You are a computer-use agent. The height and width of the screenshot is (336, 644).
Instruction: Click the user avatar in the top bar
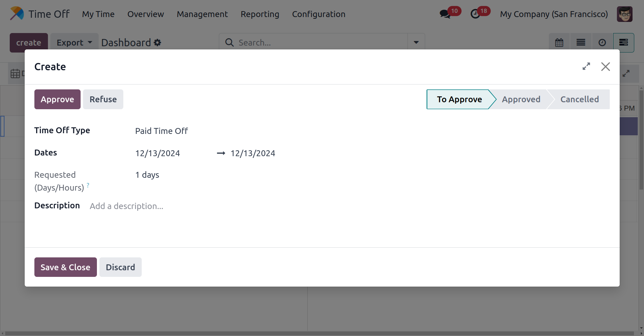click(x=624, y=14)
